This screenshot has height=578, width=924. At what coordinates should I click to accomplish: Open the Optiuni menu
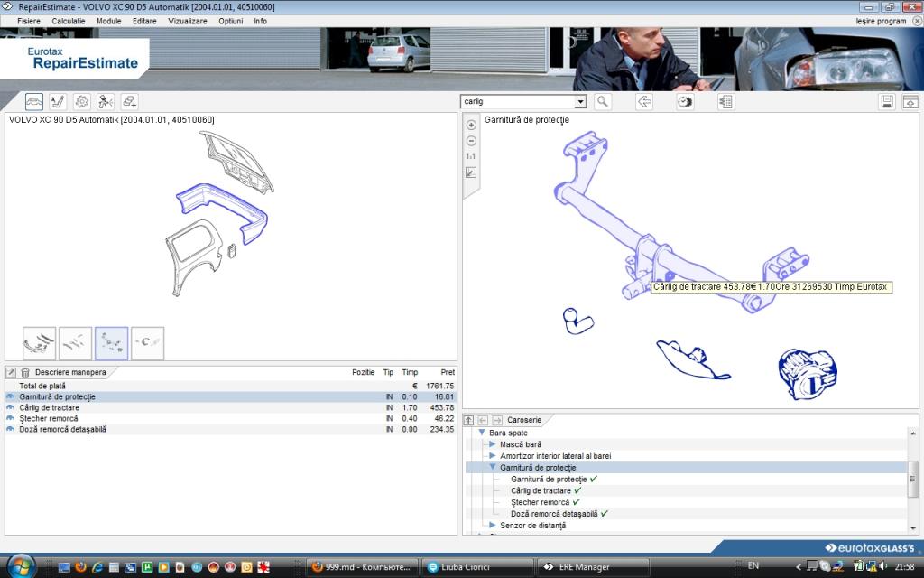click(x=230, y=21)
